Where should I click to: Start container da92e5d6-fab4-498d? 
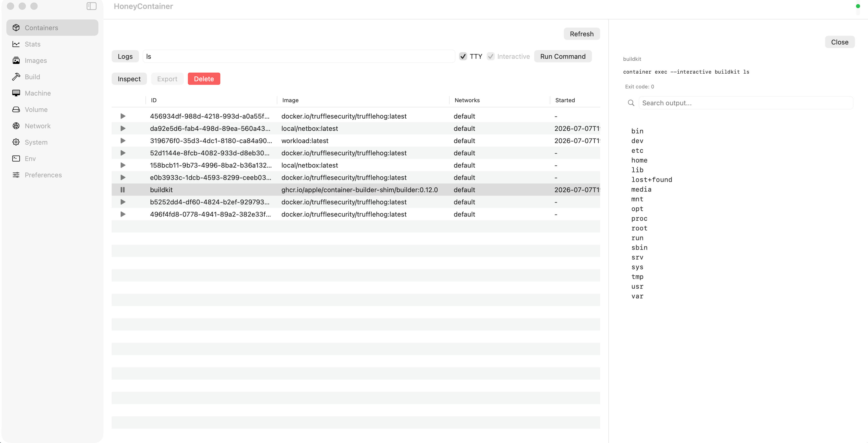tap(123, 128)
